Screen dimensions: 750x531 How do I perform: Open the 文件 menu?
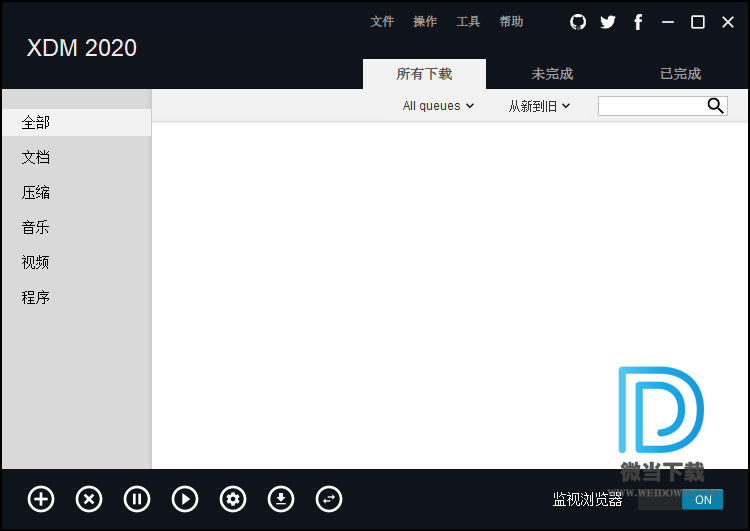(382, 22)
